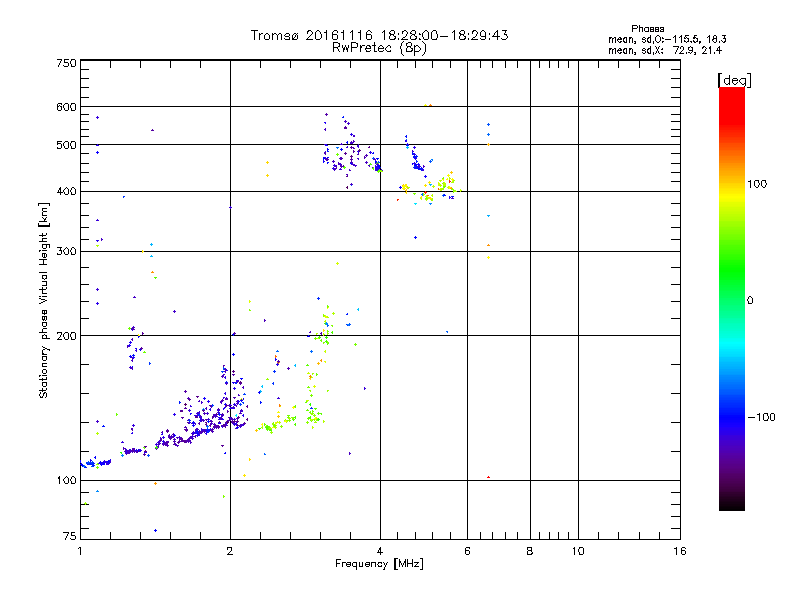Click the x-axis tick '4'
The height and width of the screenshot is (600, 800).
click(380, 551)
